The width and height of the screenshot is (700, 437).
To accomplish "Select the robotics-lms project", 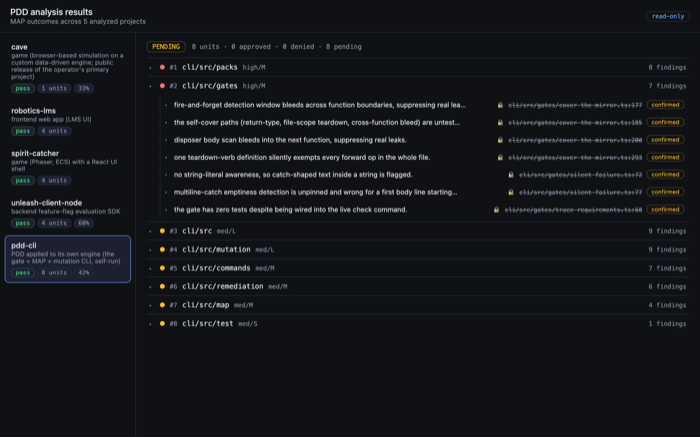I will coord(68,121).
